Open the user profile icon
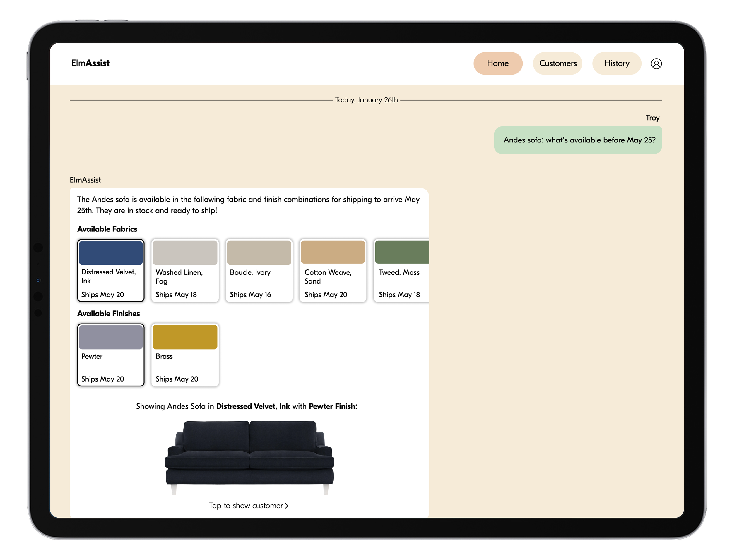Screen dimensions: 732x560 click(656, 63)
